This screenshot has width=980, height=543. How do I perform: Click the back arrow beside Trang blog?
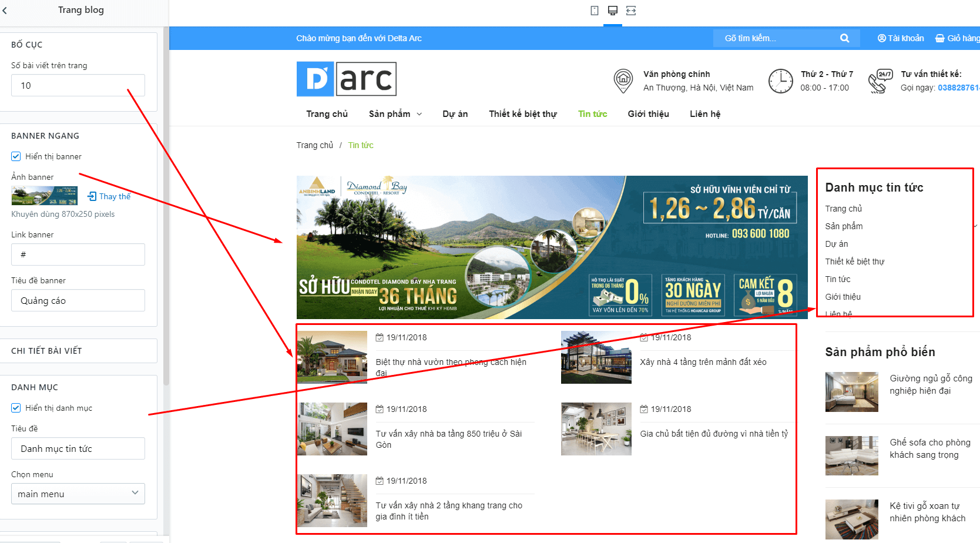pos(5,10)
